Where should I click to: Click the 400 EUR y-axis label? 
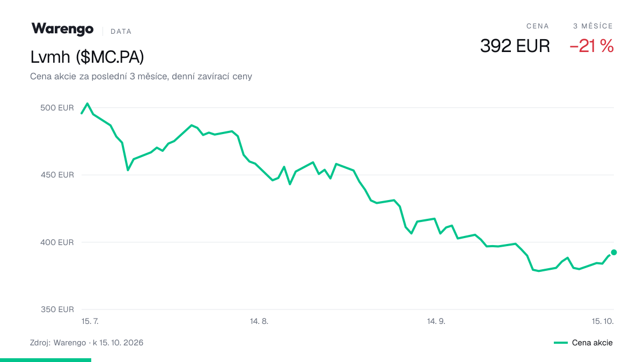tap(57, 242)
